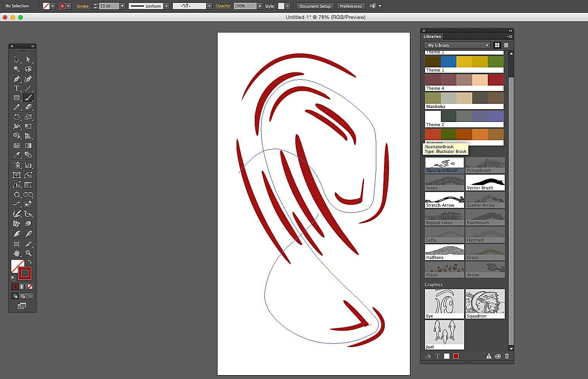Enable Draw Normal mode
This screenshot has width=588, height=379.
[15, 296]
